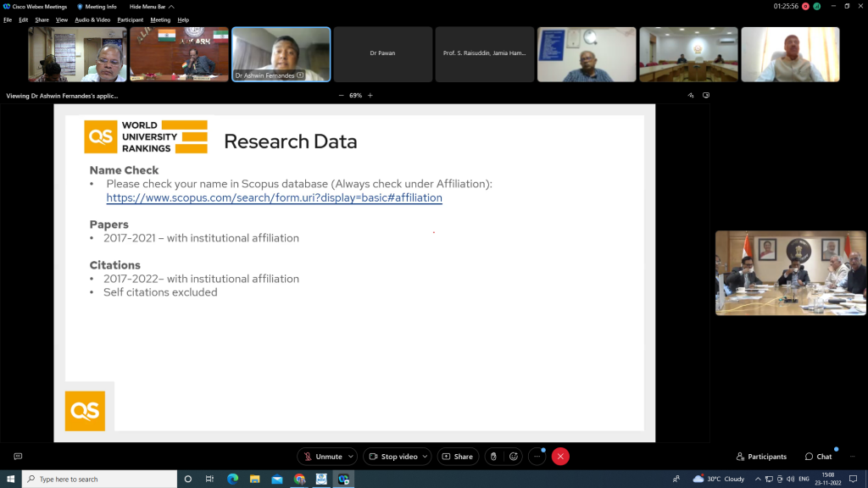Click the red recording indicator icon

point(805,7)
